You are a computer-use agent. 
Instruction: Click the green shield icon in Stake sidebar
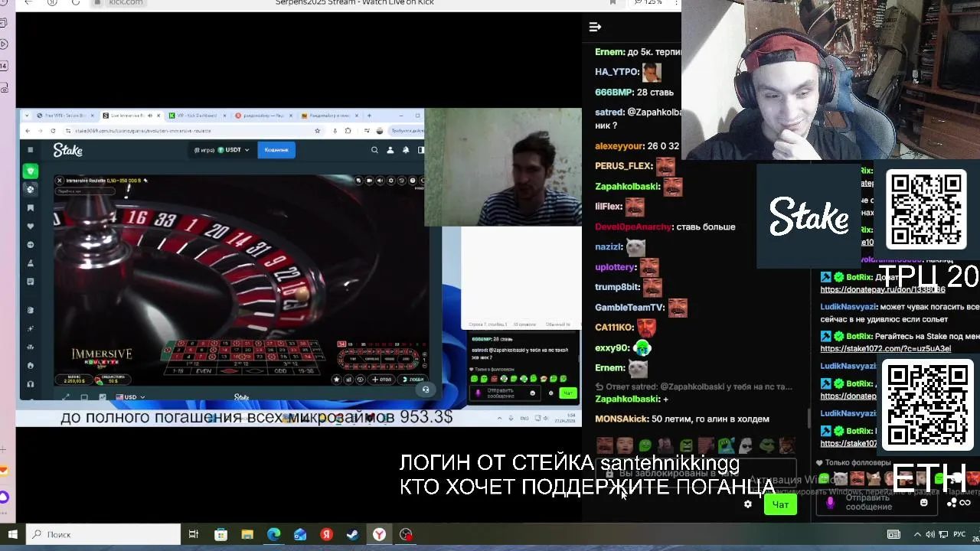pyautogui.click(x=31, y=171)
